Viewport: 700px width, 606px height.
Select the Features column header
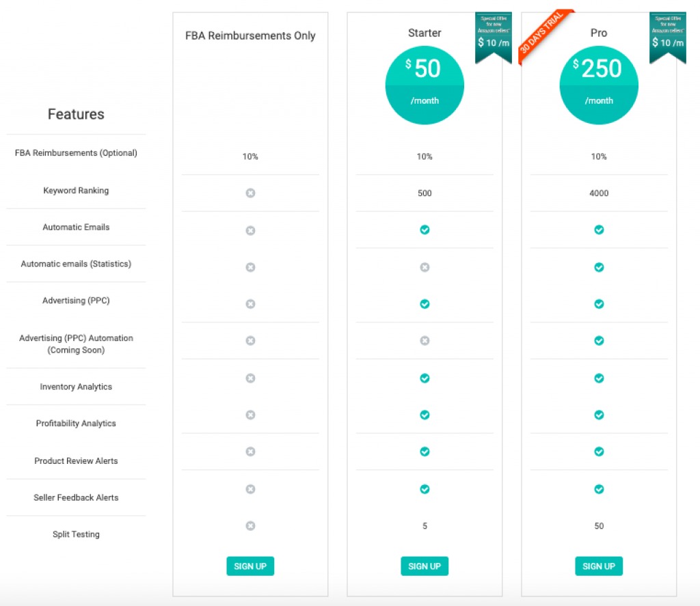[76, 114]
